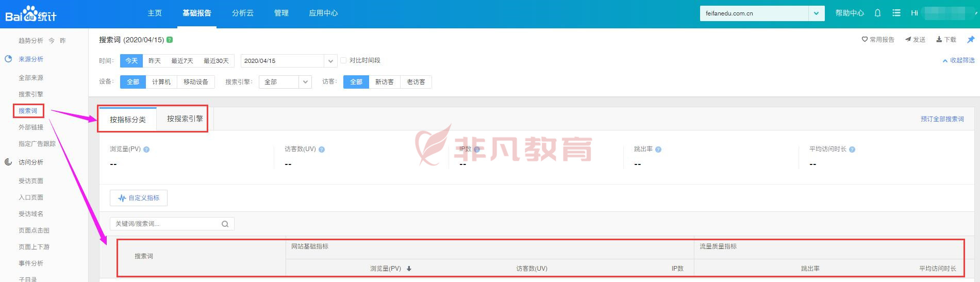Sort by 平均访问时长 column header
Image resolution: width=980 pixels, height=282 pixels.
tap(938, 269)
